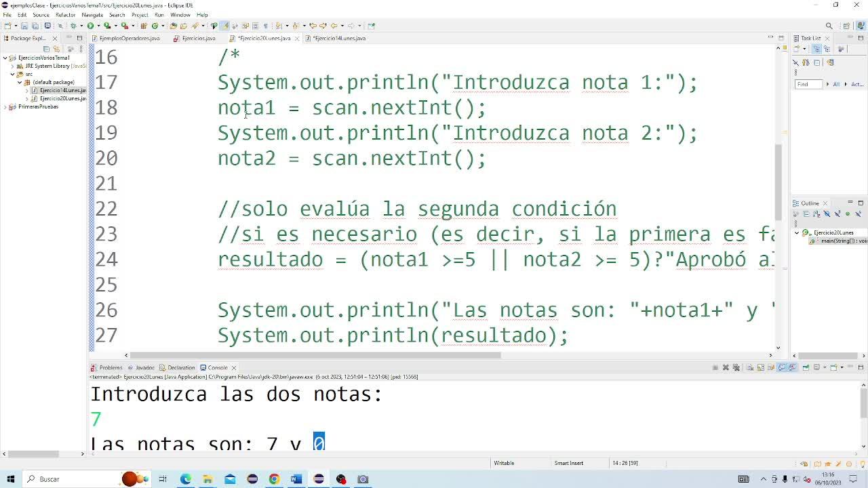Click the Pin Console icon
Viewport: 868px width, 488px height.
(806, 367)
